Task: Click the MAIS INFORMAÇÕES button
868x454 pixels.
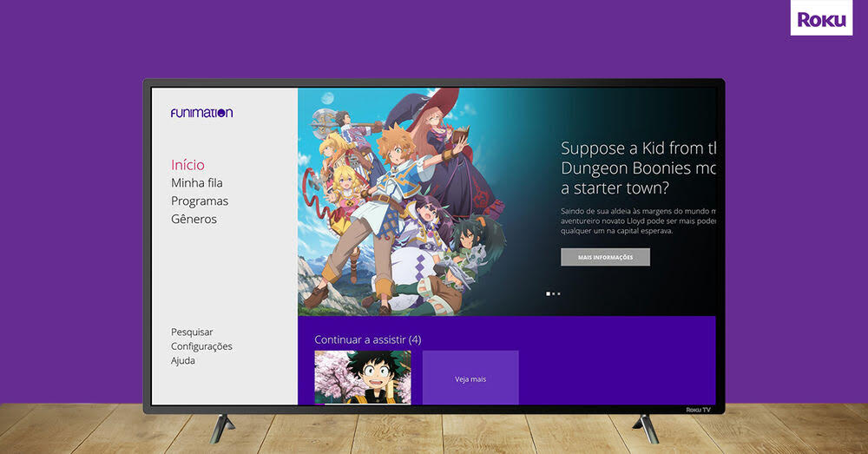Action: [605, 258]
